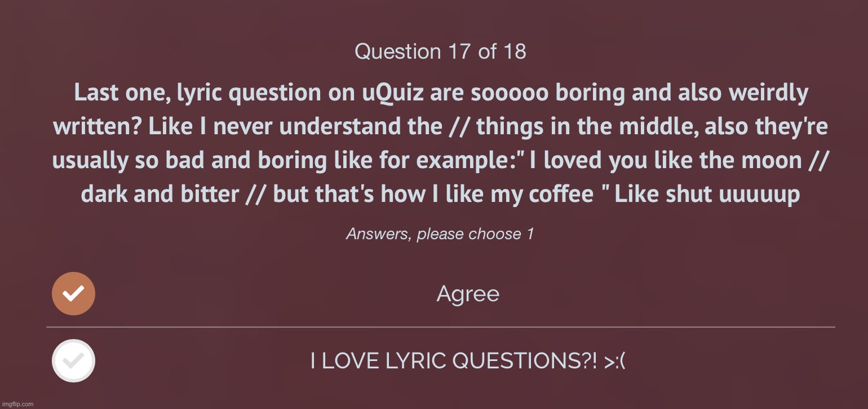Choose the Agree answer text

click(x=468, y=294)
